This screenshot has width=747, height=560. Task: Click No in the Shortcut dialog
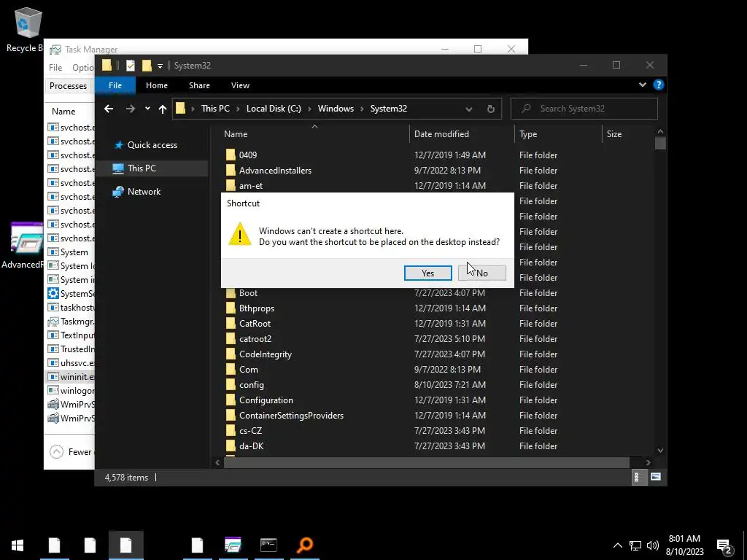(x=481, y=273)
